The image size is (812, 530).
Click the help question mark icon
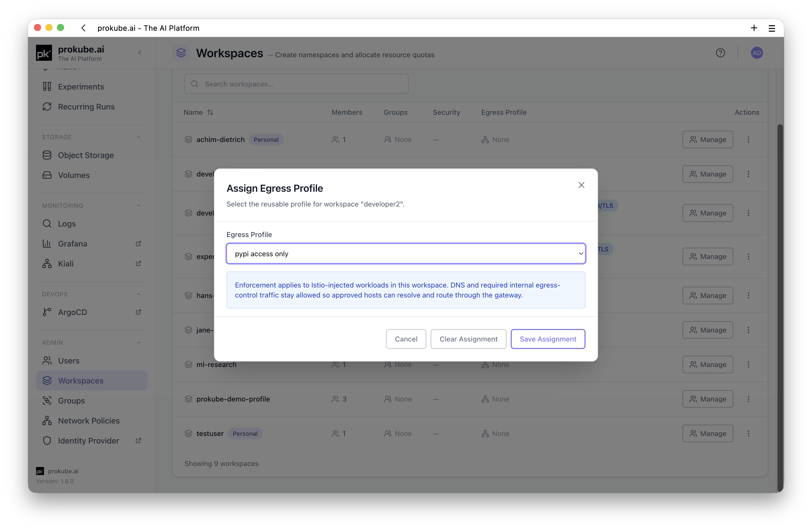(x=720, y=53)
